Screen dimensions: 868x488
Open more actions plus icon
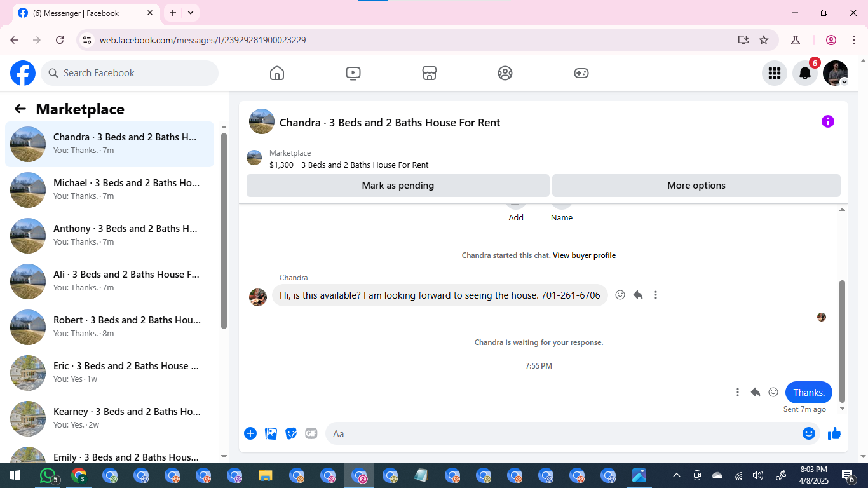[250, 433]
